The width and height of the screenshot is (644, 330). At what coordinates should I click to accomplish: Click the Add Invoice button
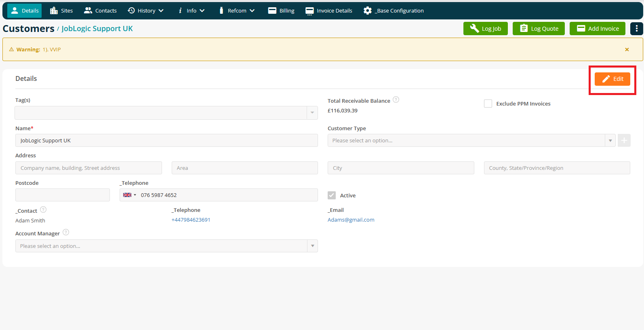598,28
